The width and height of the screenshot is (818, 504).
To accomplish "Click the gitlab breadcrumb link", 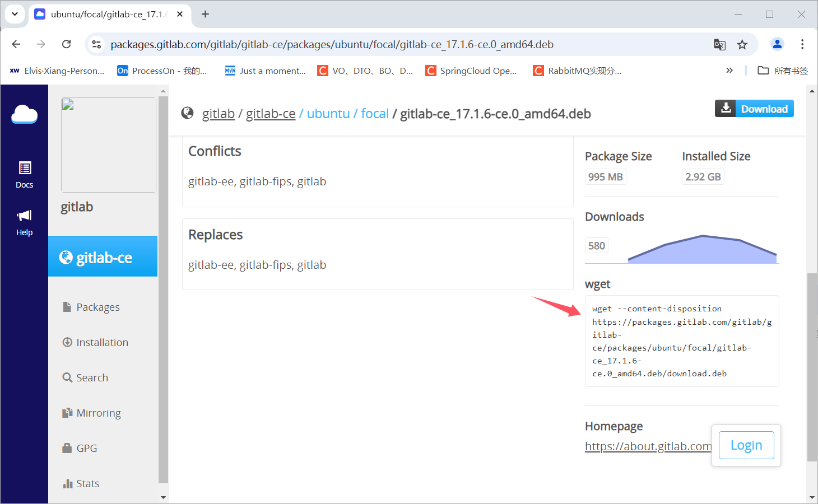I will click(219, 114).
